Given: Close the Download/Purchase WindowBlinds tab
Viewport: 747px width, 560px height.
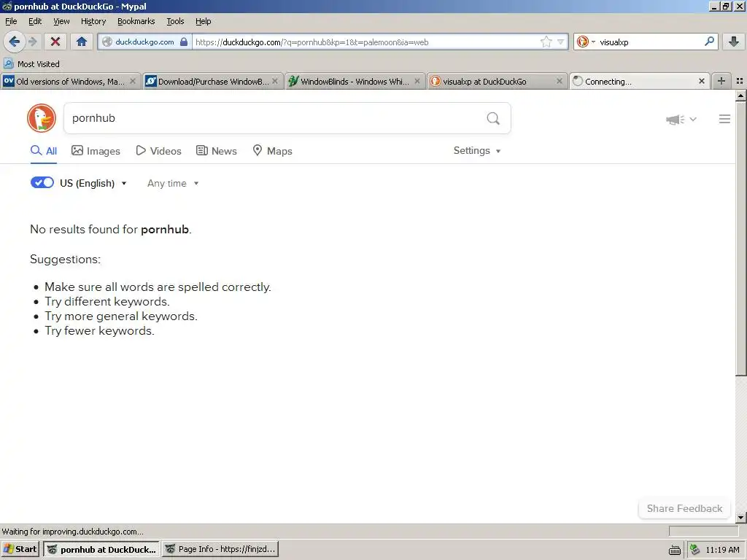Looking at the screenshot, I should click(275, 82).
